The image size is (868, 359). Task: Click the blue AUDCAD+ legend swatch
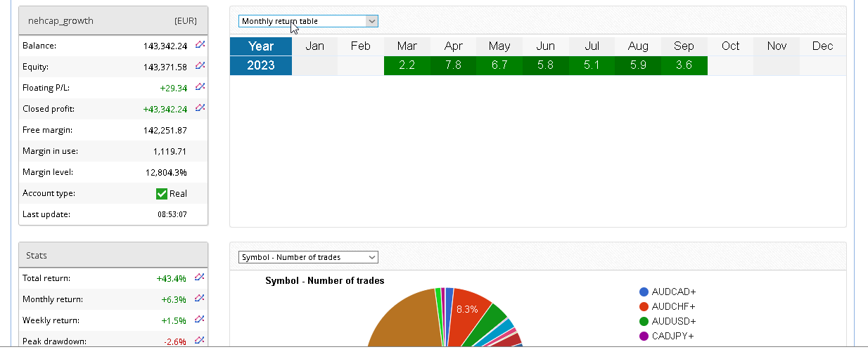644,292
